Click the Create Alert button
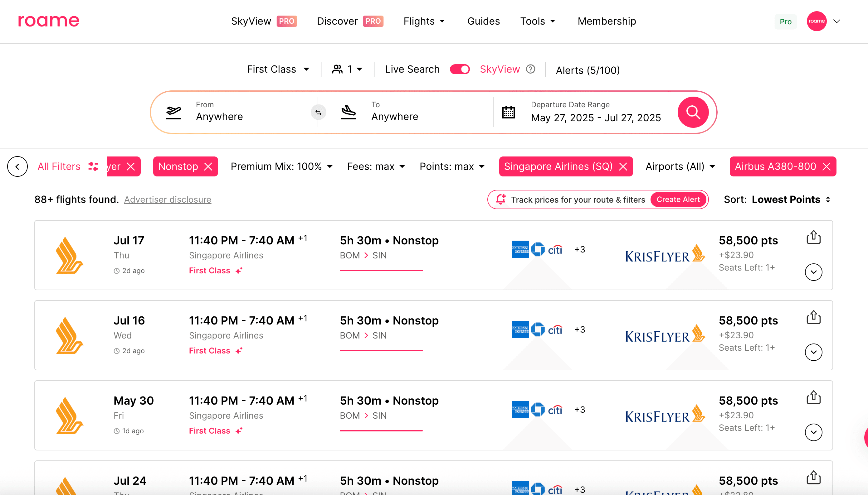The width and height of the screenshot is (868, 495). pyautogui.click(x=678, y=199)
